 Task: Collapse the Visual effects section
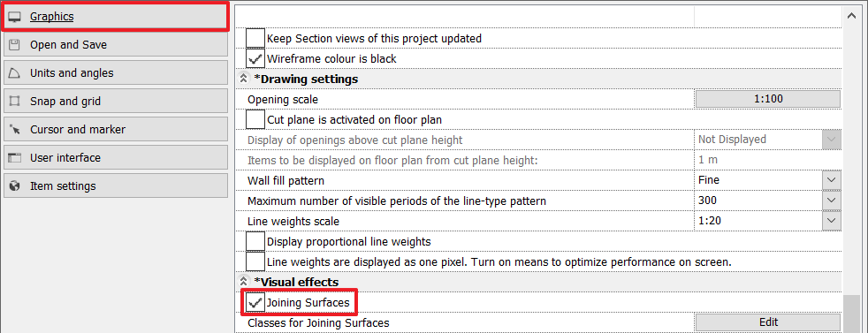243,282
